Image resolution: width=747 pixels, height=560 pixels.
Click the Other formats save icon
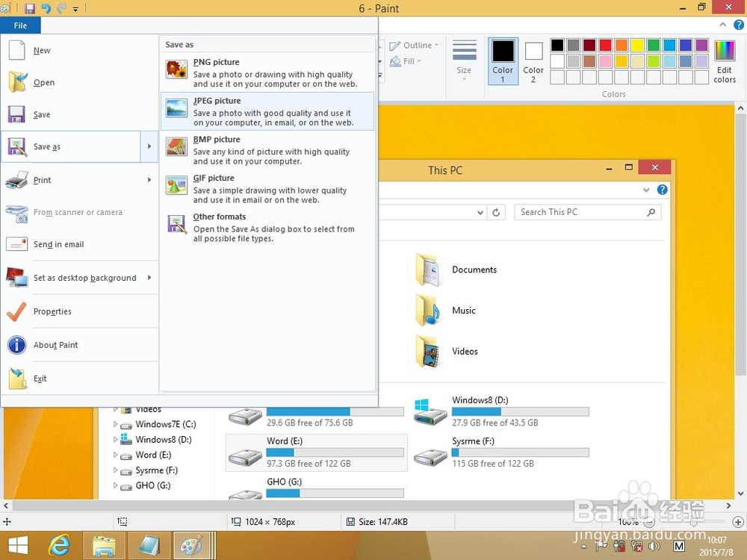click(176, 224)
